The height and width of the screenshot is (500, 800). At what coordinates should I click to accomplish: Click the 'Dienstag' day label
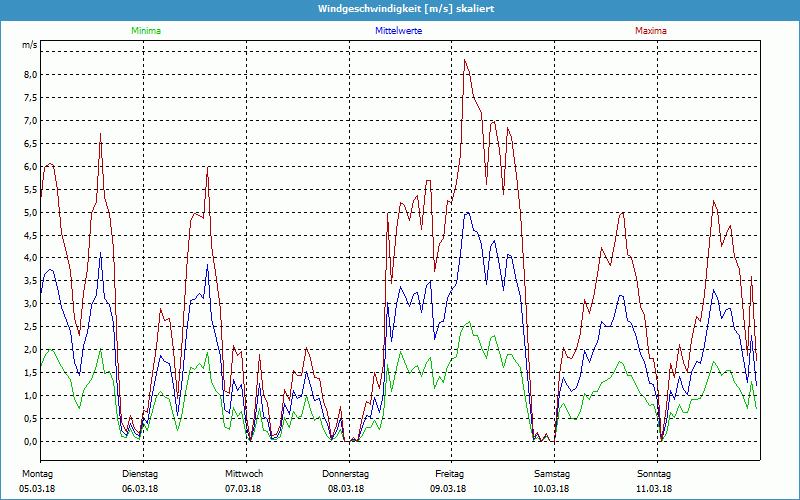(x=140, y=474)
